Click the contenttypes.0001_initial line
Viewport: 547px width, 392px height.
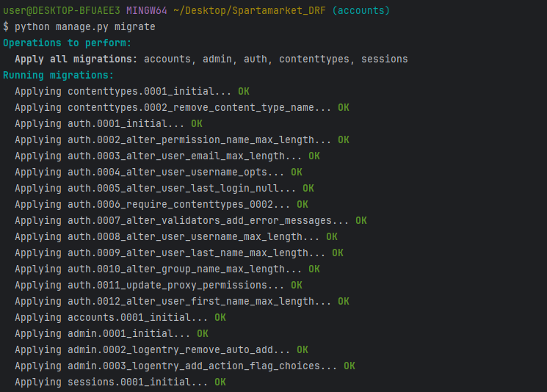132,91
